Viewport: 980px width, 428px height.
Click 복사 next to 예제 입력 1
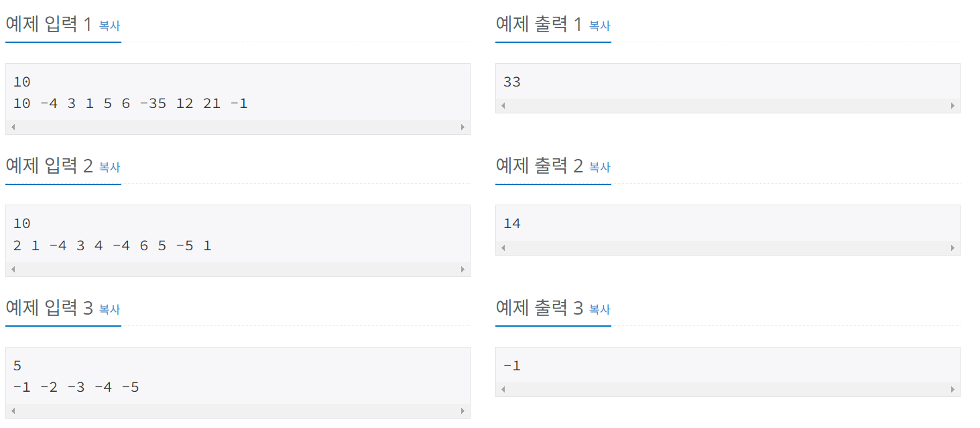tap(109, 26)
